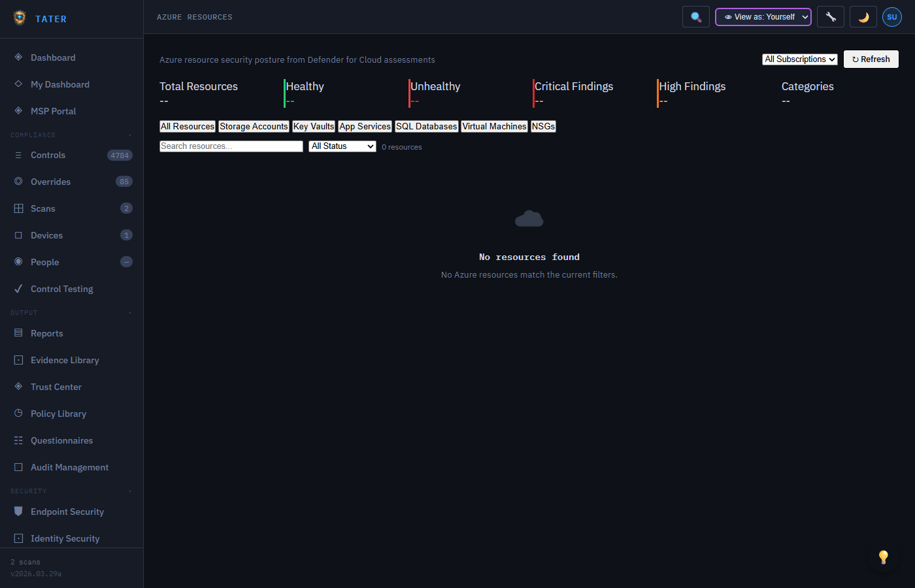Click the Total Resources stat card
This screenshot has width=915, height=588.
(x=215, y=93)
